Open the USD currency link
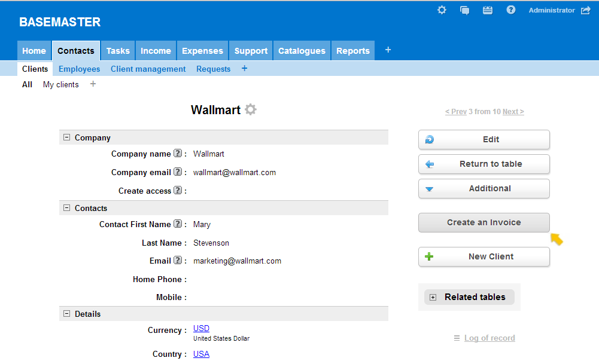This screenshot has width=599, height=364. [x=201, y=328]
